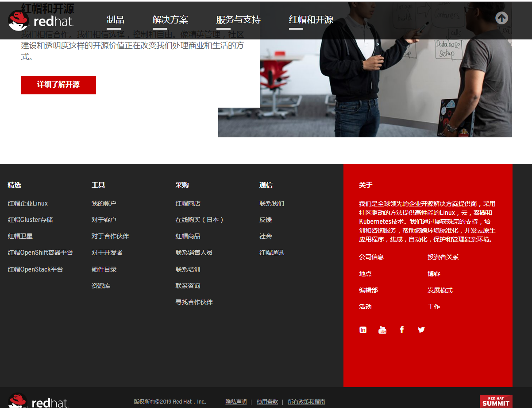Go to 我的帐户 under 工具
Image resolution: width=532 pixels, height=408 pixels.
click(x=104, y=203)
